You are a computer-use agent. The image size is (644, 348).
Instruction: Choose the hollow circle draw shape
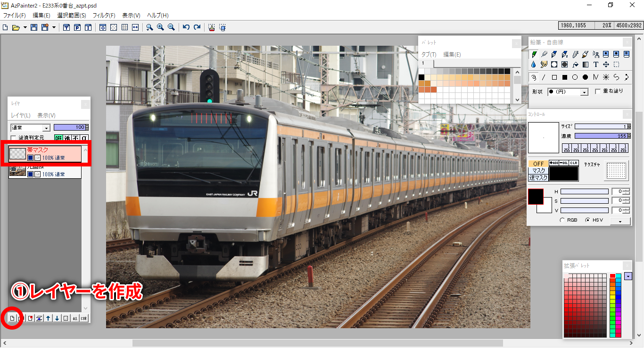(575, 77)
